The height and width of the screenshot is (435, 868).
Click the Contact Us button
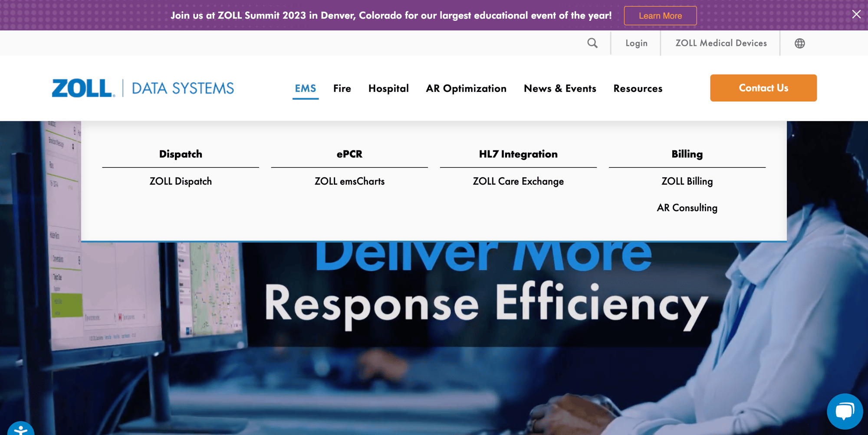(x=763, y=88)
